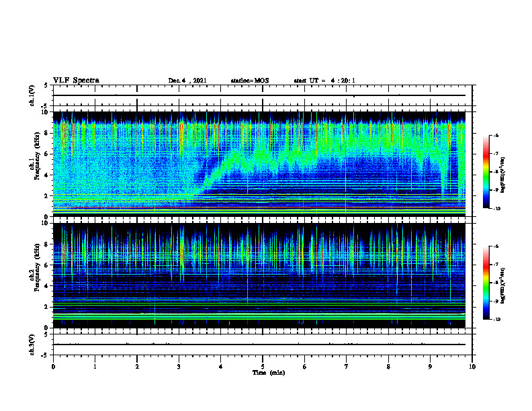Image resolution: width=532 pixels, height=411 pixels.
Task: Click the ch.2 spectrogram color scale bar
Action: pyautogui.click(x=486, y=283)
